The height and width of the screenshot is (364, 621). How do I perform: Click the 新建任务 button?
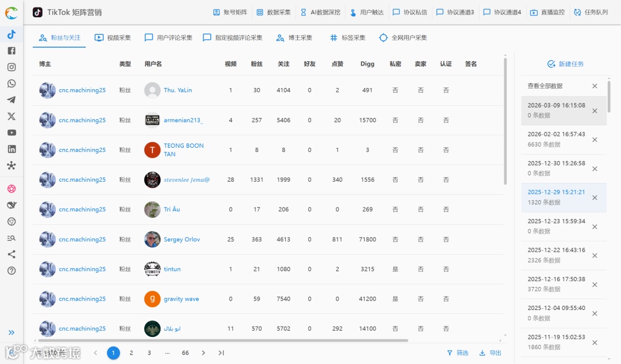pos(566,64)
